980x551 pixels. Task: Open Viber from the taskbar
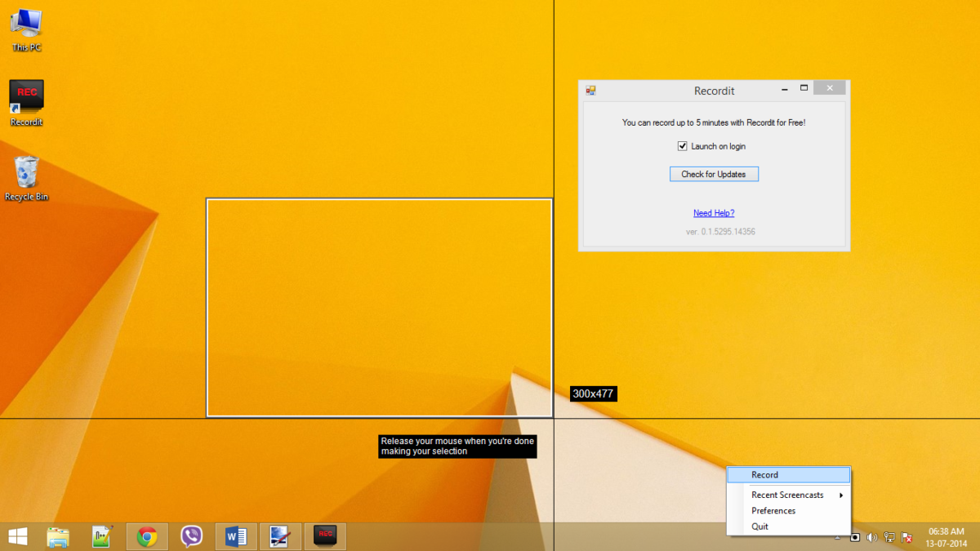point(191,536)
